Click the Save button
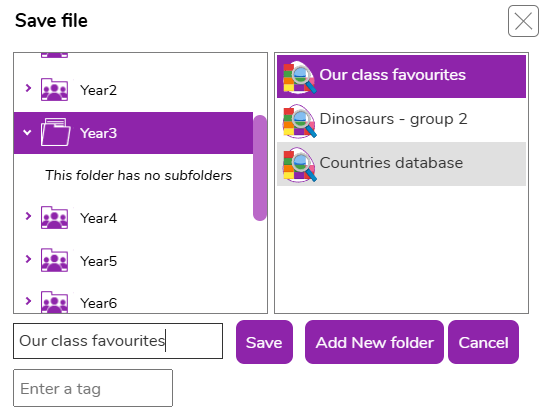 coord(264,342)
